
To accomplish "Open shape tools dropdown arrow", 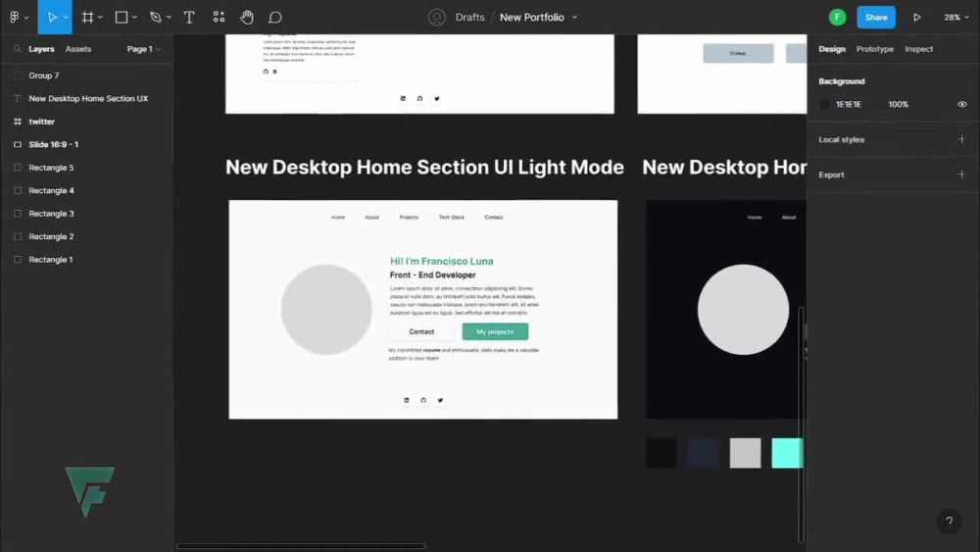I will (x=134, y=18).
